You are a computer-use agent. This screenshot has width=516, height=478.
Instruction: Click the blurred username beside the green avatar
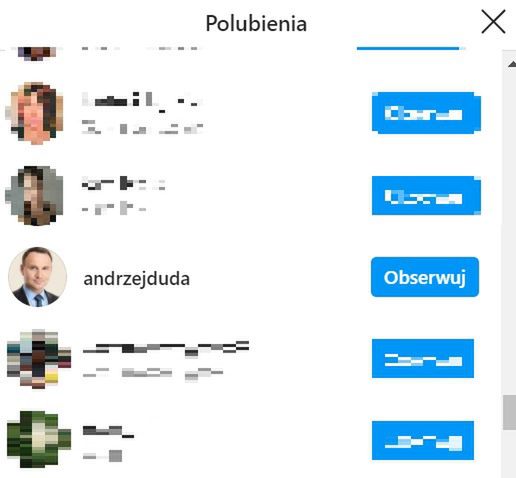point(108,431)
